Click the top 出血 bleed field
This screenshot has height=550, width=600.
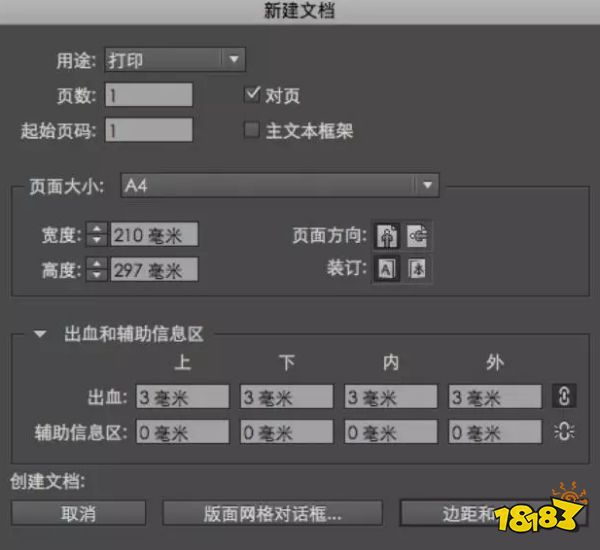[x=182, y=397]
